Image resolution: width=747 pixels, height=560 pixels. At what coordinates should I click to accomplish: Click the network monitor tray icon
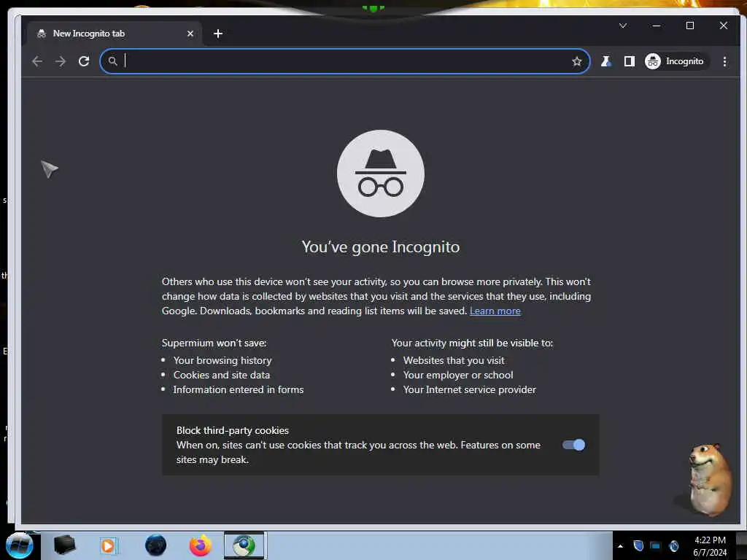point(656,545)
